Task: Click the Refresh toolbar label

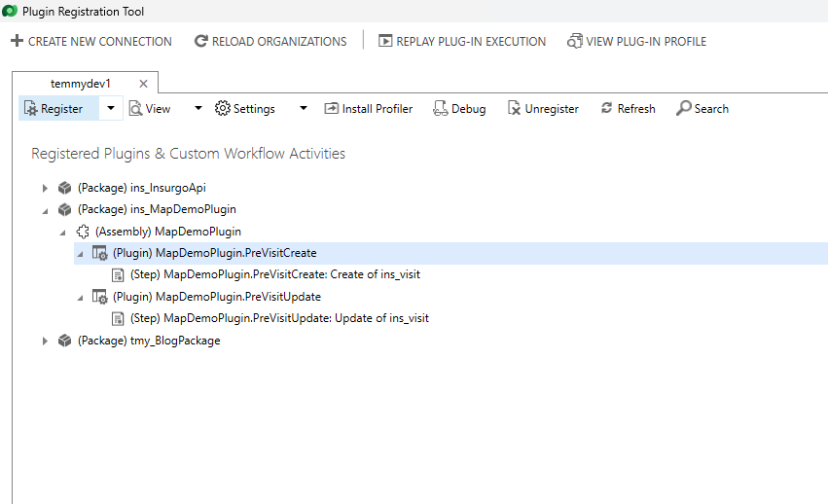Action: [636, 109]
